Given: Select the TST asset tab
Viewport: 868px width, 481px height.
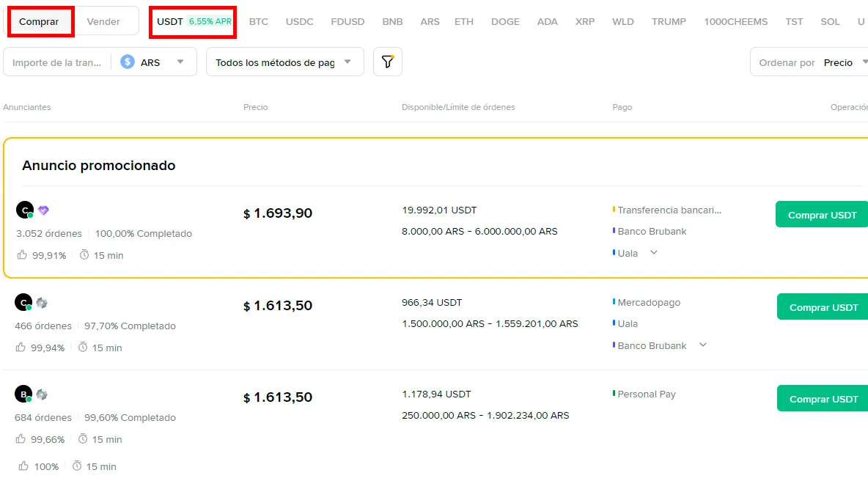Looking at the screenshot, I should click(x=794, y=21).
